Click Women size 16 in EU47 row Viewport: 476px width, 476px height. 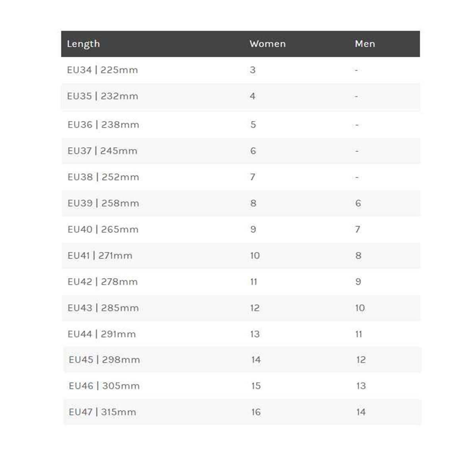(x=256, y=412)
